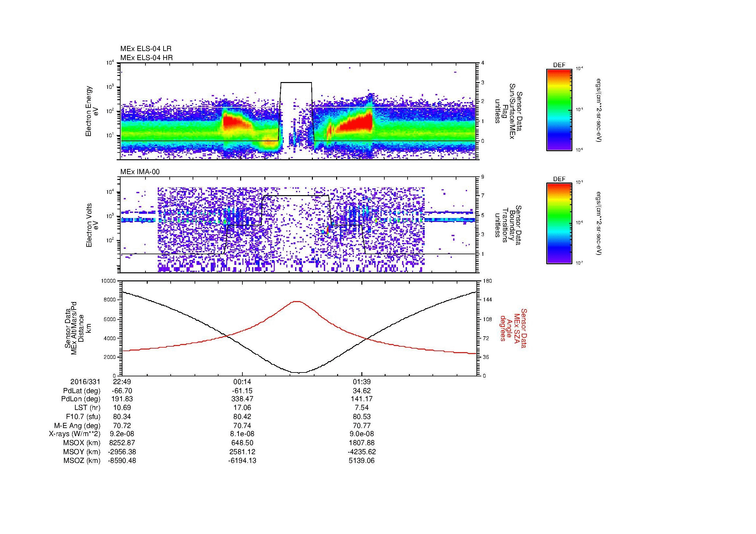756x534 pixels.
Task: Click the 'Electron Energy eV' axis label
Action: 92,111
